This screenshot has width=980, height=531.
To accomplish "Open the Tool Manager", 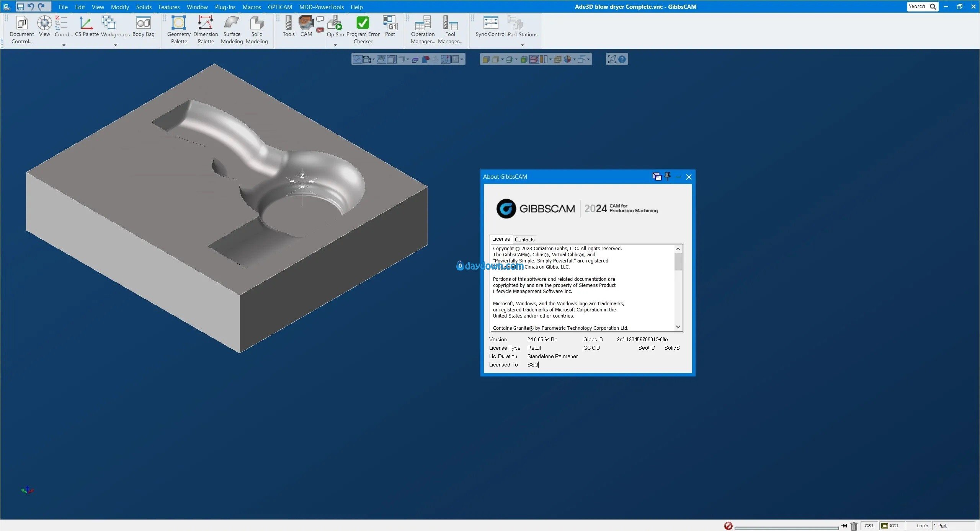I will (x=450, y=30).
